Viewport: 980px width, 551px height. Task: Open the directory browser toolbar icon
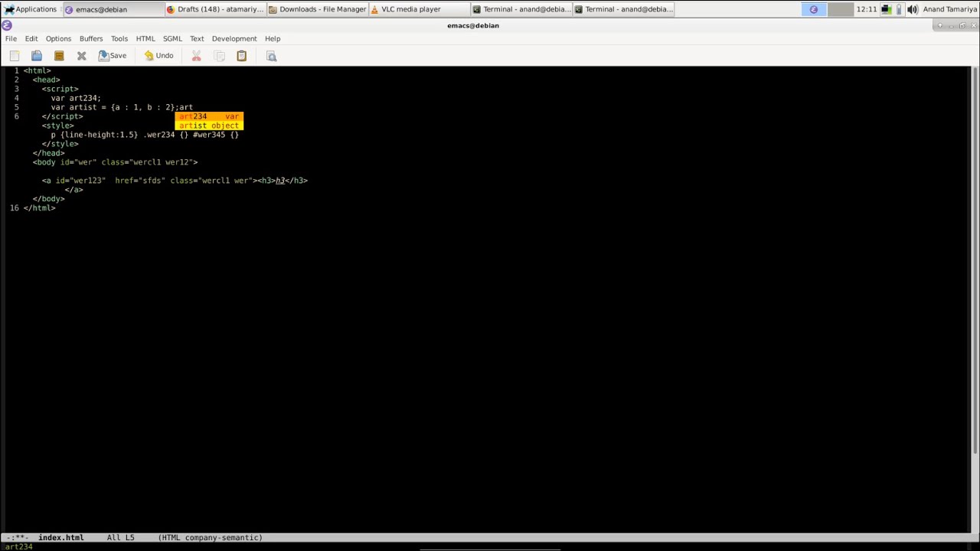(59, 56)
